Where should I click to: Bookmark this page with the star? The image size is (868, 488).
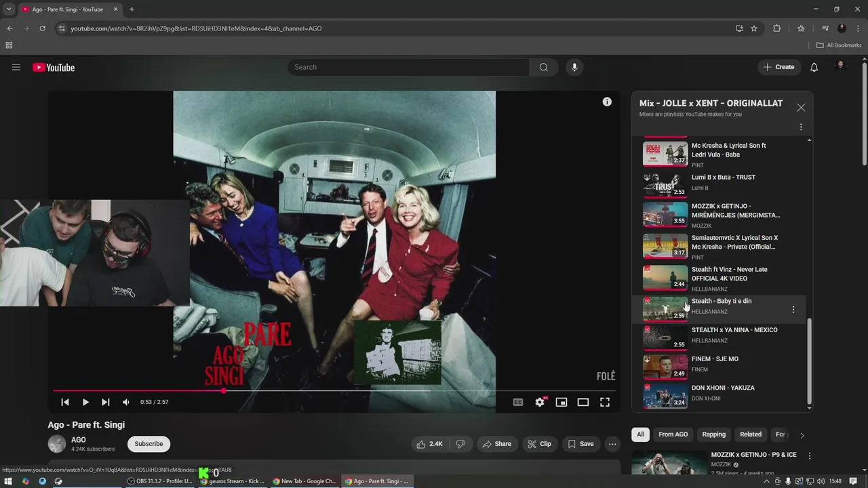754,28
